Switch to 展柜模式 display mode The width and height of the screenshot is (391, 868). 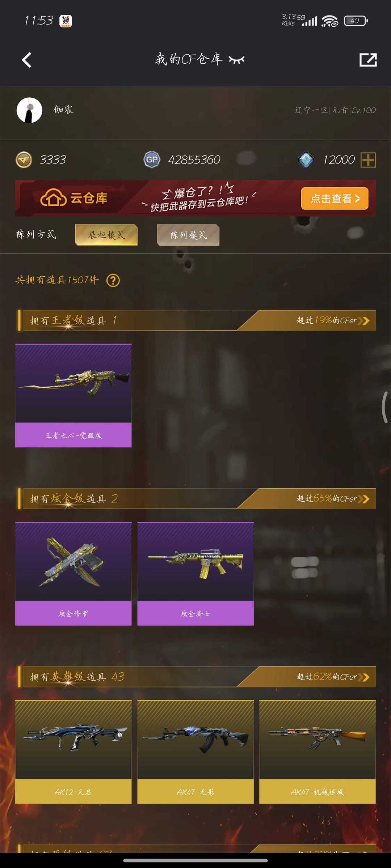pyautogui.click(x=106, y=235)
